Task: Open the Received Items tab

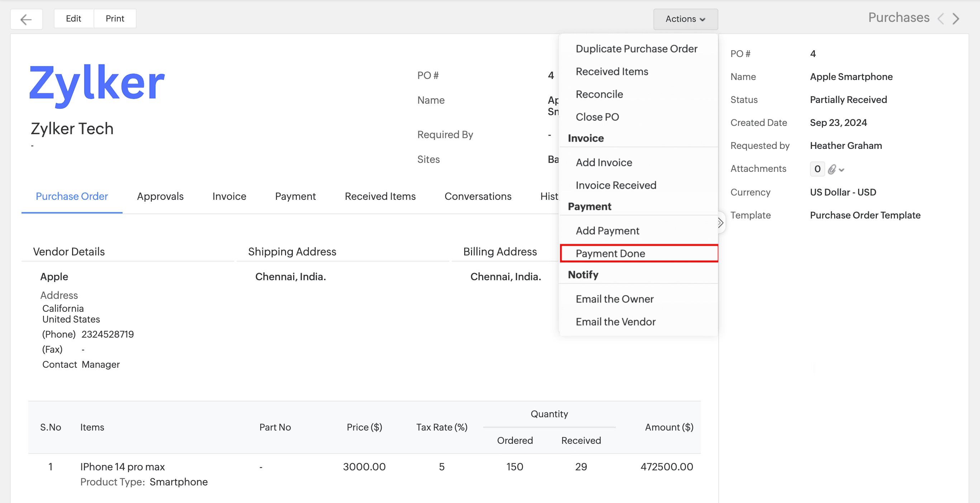Action: click(x=380, y=197)
